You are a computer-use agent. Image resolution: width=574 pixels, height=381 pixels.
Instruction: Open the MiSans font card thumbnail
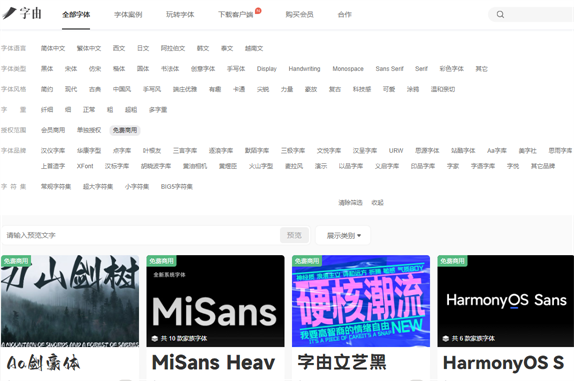[x=215, y=301]
